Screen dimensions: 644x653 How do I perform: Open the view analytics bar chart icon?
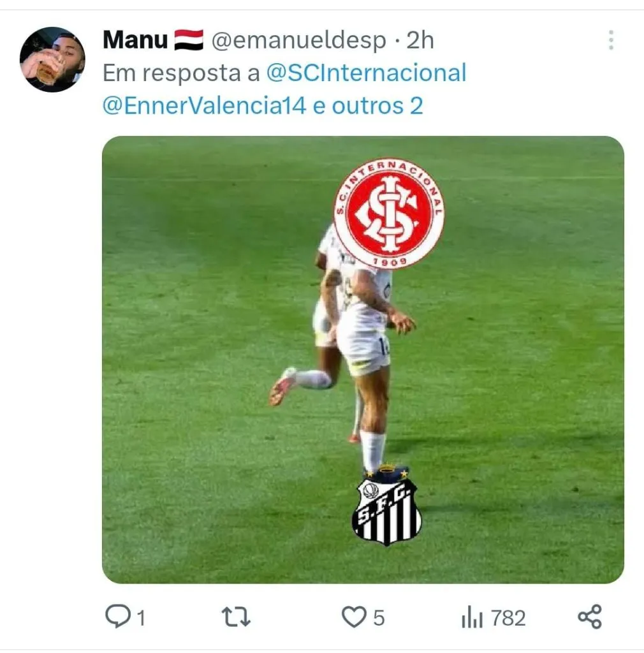[472, 618]
